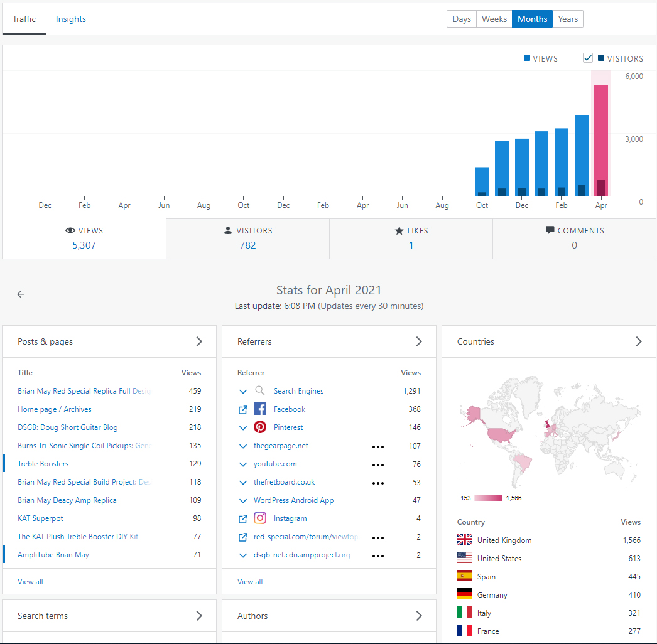Screen dimensions: 657x644
Task: Click the Instagram referrer icon
Action: [x=259, y=518]
